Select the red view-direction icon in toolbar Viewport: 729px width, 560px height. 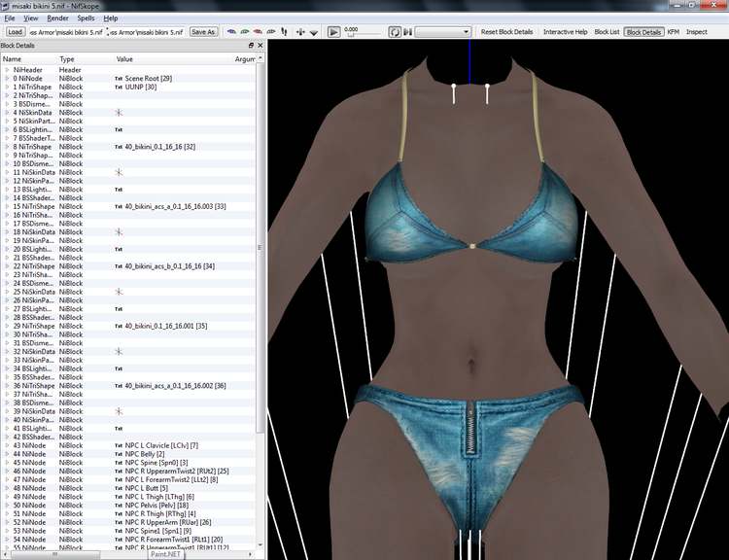tap(258, 32)
